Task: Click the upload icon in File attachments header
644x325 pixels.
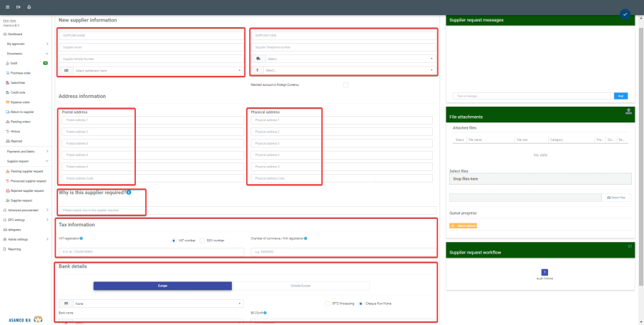Action: coord(628,111)
